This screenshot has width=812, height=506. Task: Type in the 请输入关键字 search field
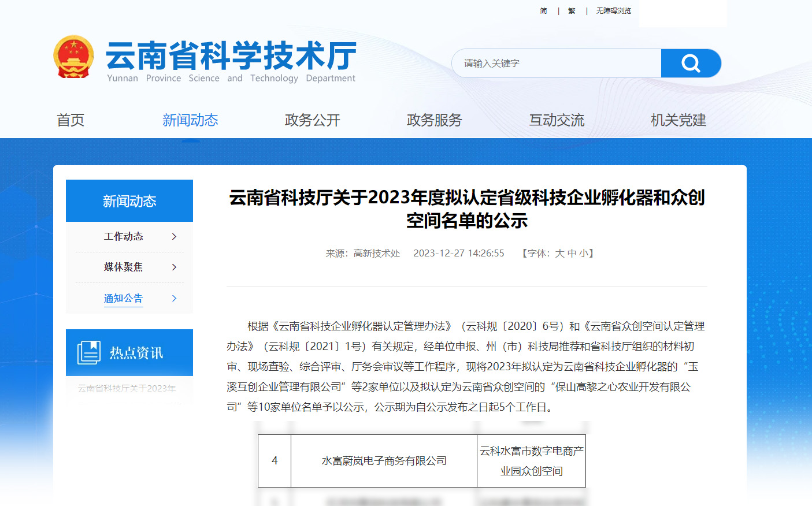click(x=556, y=63)
